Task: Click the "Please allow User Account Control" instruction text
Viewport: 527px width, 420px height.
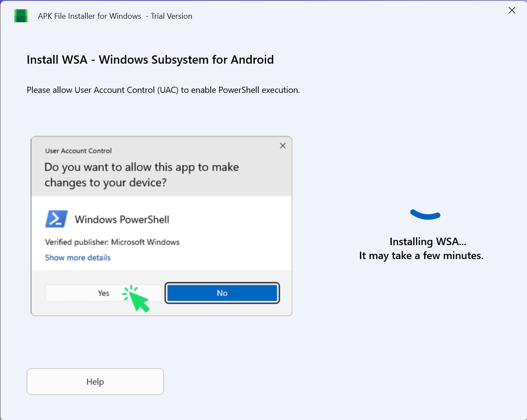Action: (163, 90)
